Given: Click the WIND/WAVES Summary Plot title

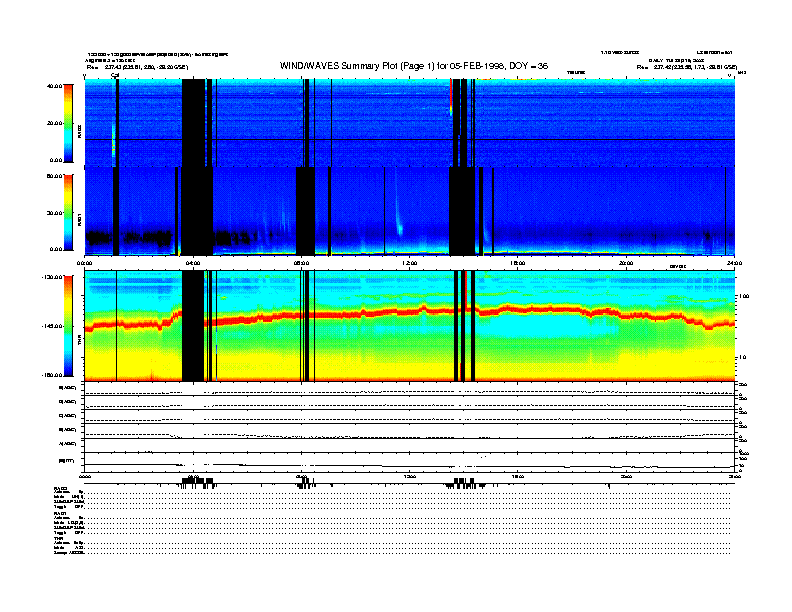Looking at the screenshot, I should (x=414, y=66).
